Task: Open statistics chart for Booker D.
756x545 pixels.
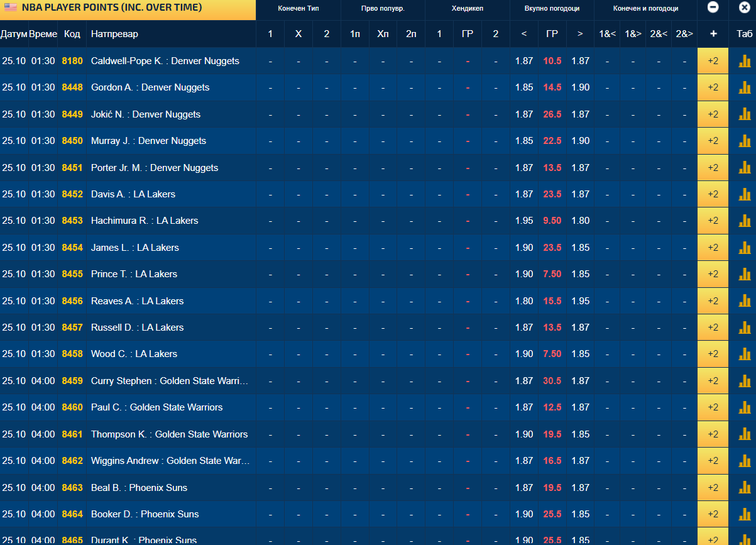Action: (x=744, y=514)
